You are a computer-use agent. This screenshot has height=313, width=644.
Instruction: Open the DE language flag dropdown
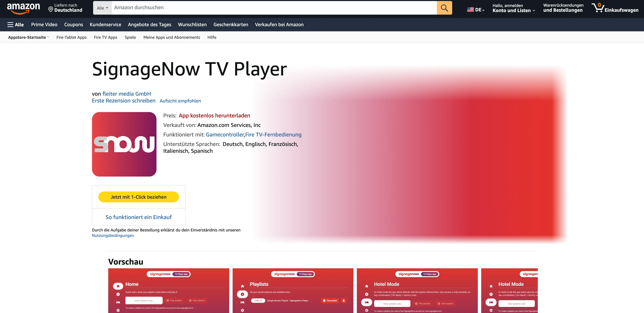476,10
